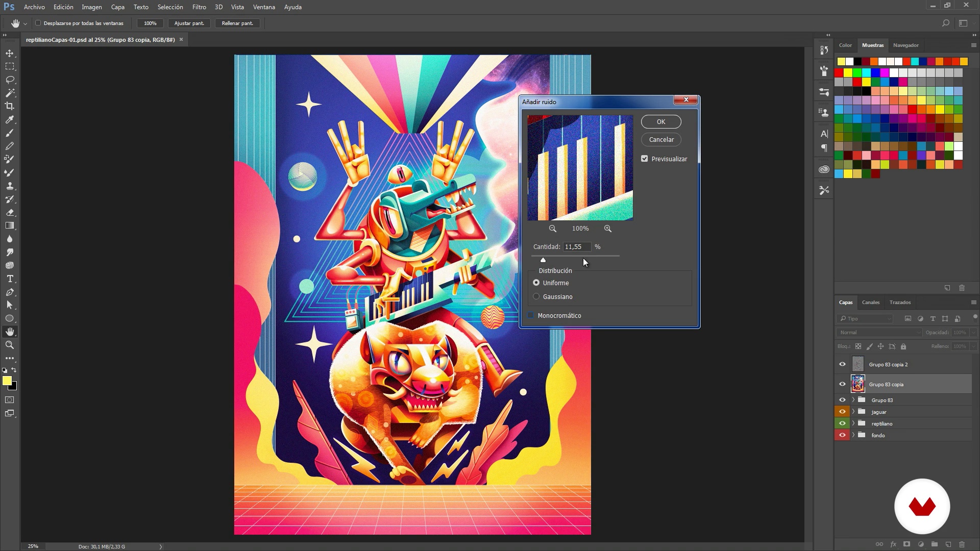Click the yellow foreground color swatch

coord(7,381)
